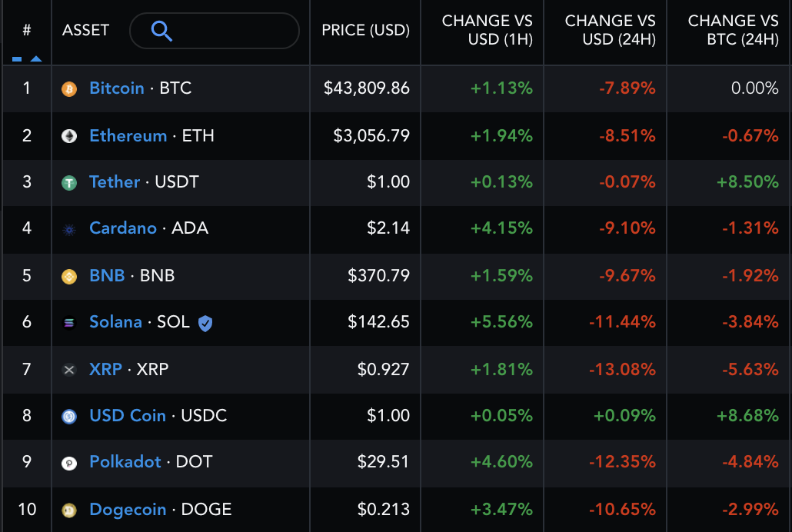This screenshot has height=532, width=792.
Task: Sort by Change vs USD (1H) header
Action: [x=487, y=31]
